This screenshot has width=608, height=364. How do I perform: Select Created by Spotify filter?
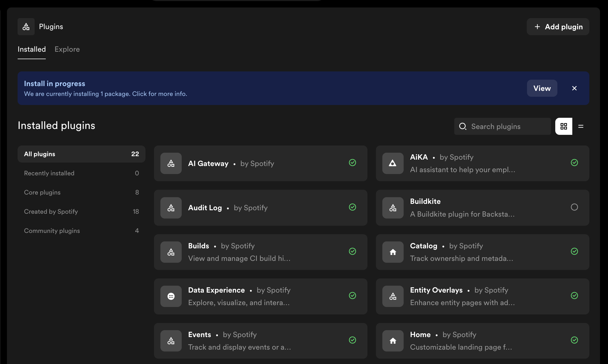82,212
